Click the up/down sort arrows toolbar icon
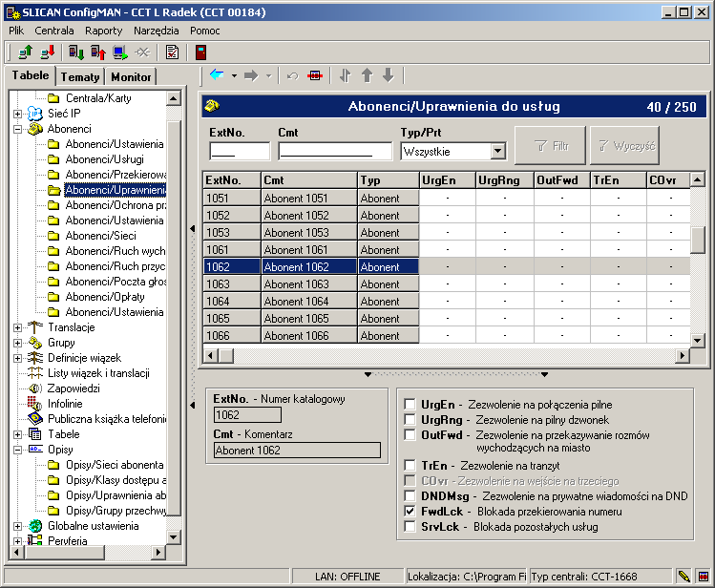Viewport: 715px width, 588px height. (x=346, y=75)
